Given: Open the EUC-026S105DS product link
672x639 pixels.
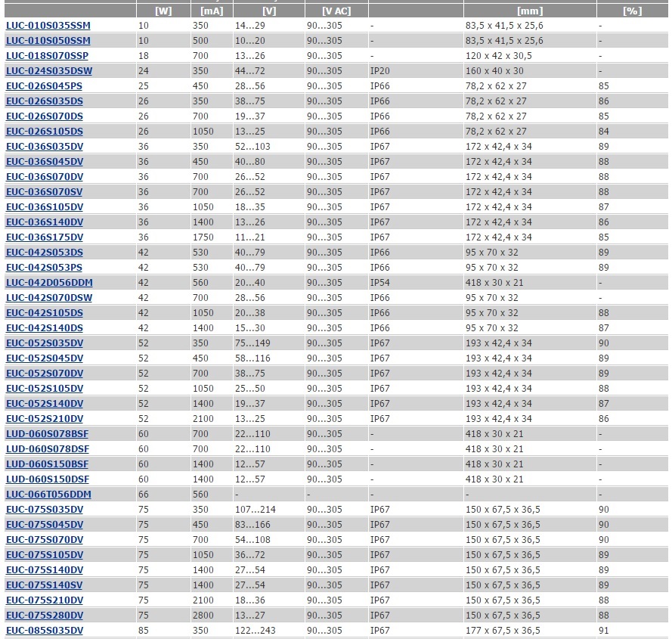Looking at the screenshot, I should 45,132.
